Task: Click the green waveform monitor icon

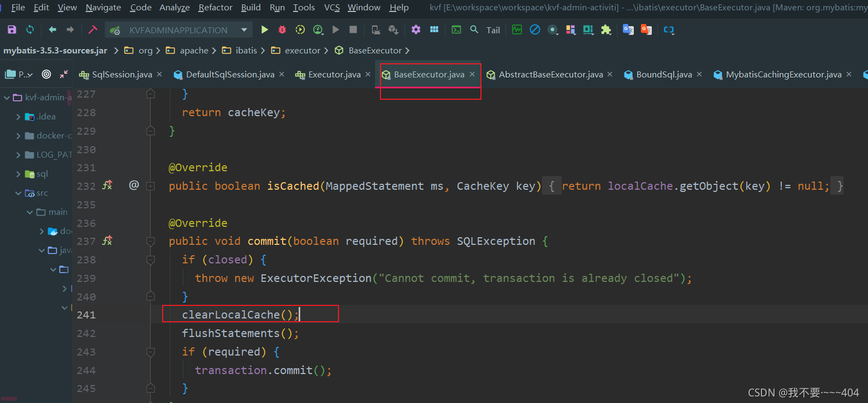Action: click(x=517, y=29)
